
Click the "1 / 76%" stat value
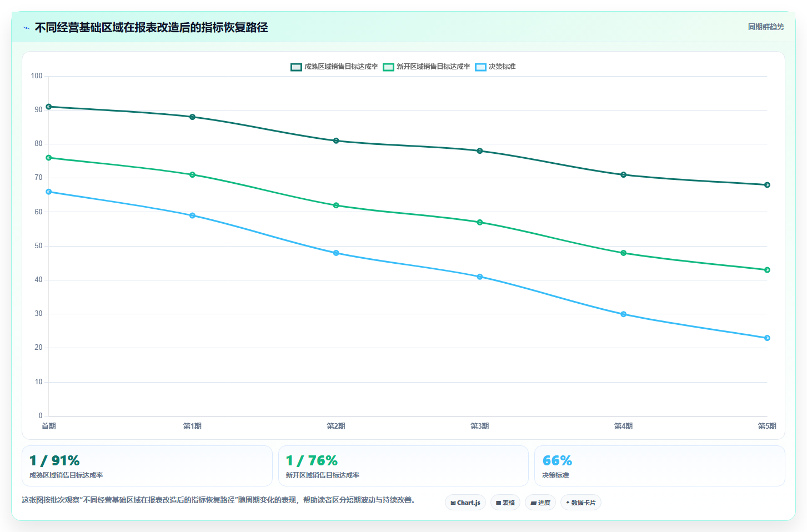click(312, 460)
